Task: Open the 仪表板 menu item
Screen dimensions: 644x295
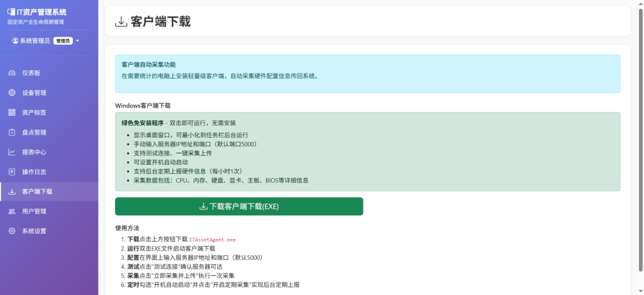Action: [49, 73]
